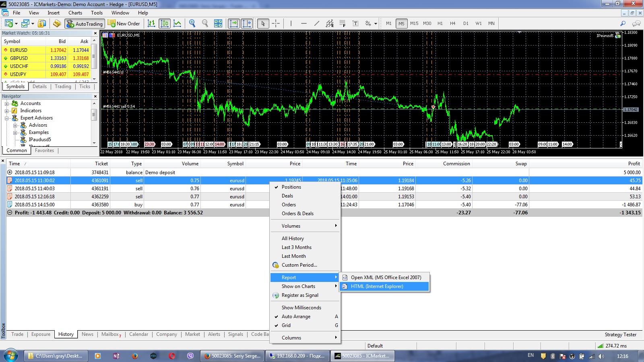Screen dimensions: 644x362
Task: Open the new chart dropdown arrow
Action: pyautogui.click(x=16, y=24)
